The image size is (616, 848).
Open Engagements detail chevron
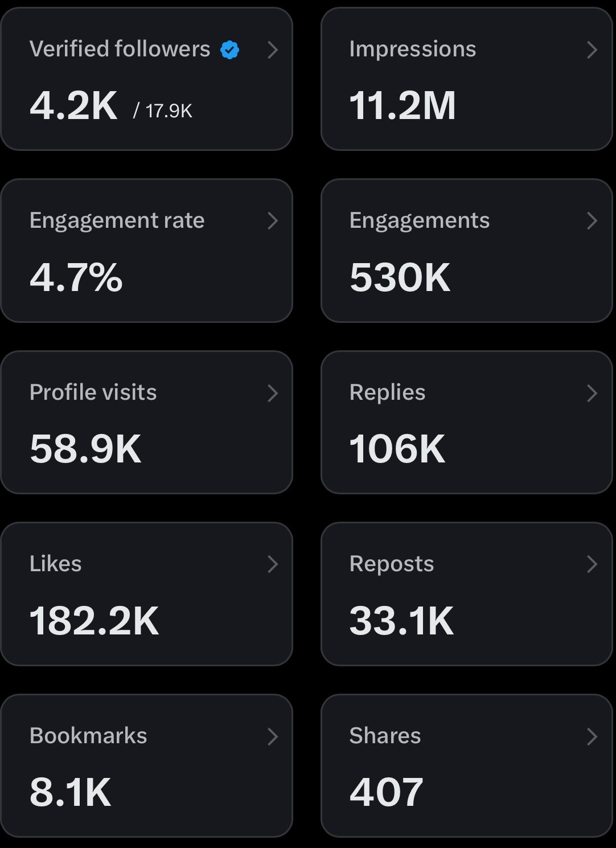click(592, 221)
